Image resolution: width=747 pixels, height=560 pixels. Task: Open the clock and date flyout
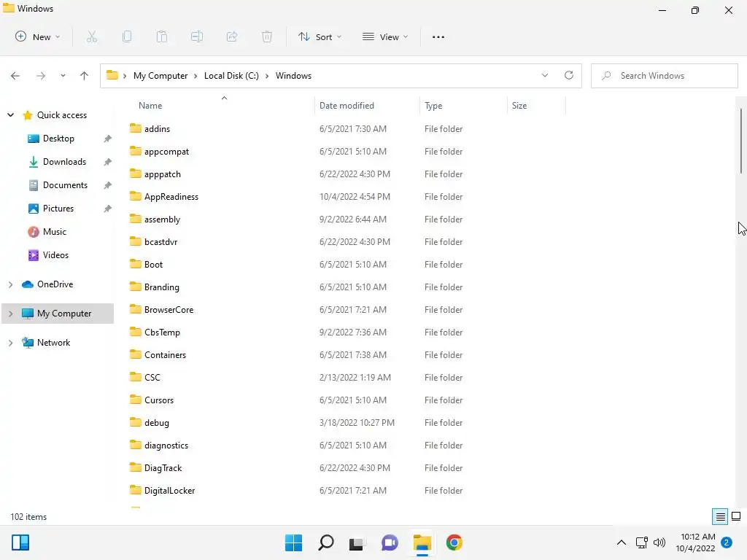(x=695, y=542)
